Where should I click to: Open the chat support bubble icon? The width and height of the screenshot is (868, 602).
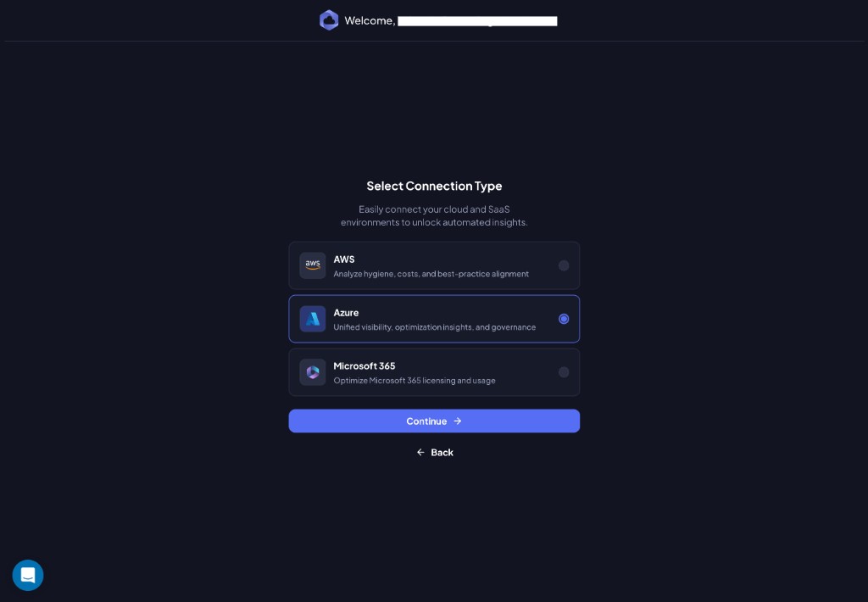click(x=28, y=575)
